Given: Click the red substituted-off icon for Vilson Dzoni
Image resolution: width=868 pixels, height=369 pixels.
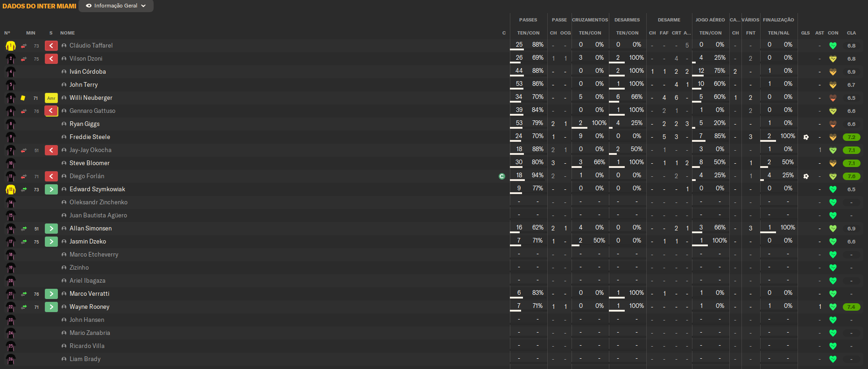Looking at the screenshot, I should (x=51, y=59).
